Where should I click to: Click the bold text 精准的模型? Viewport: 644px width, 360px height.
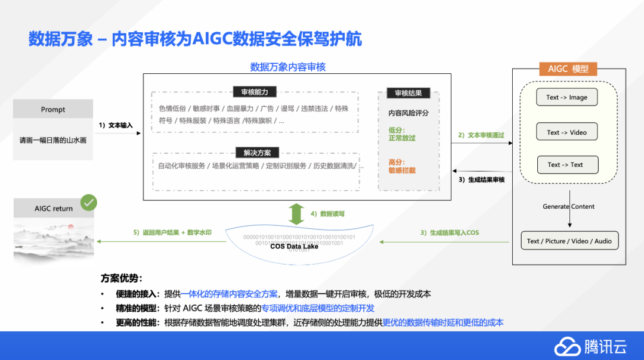coord(136,308)
